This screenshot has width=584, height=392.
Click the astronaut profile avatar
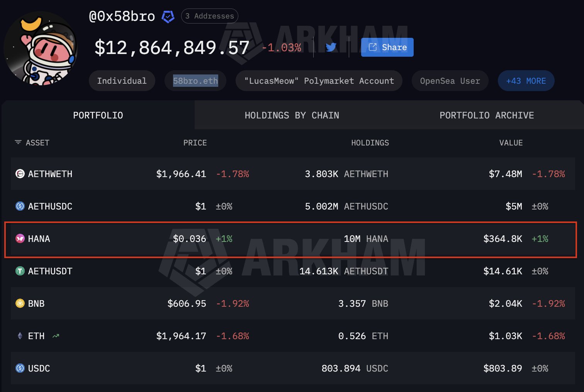point(41,48)
